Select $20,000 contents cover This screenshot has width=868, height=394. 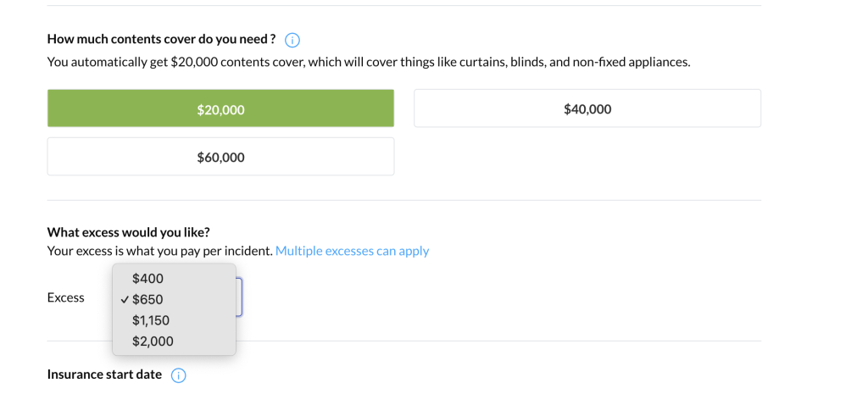click(x=220, y=108)
